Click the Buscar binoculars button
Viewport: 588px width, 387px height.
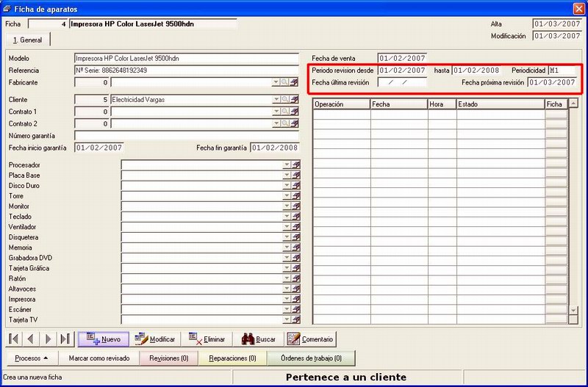(259, 339)
